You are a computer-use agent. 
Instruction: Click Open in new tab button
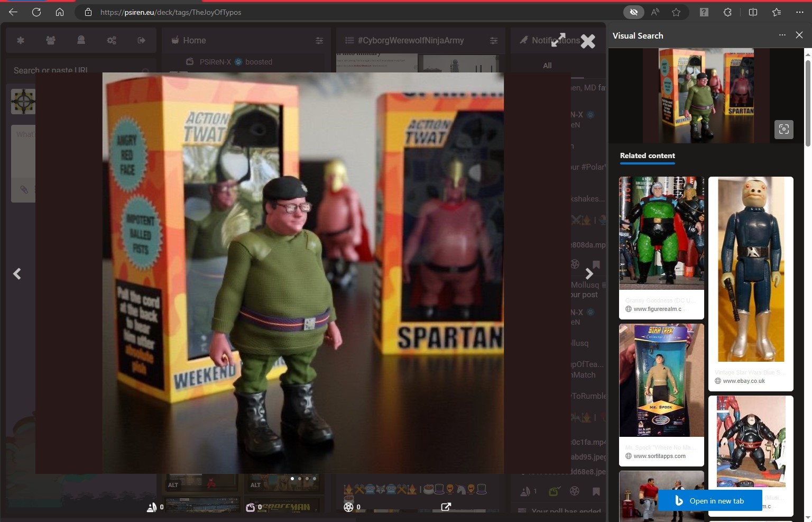click(x=710, y=501)
